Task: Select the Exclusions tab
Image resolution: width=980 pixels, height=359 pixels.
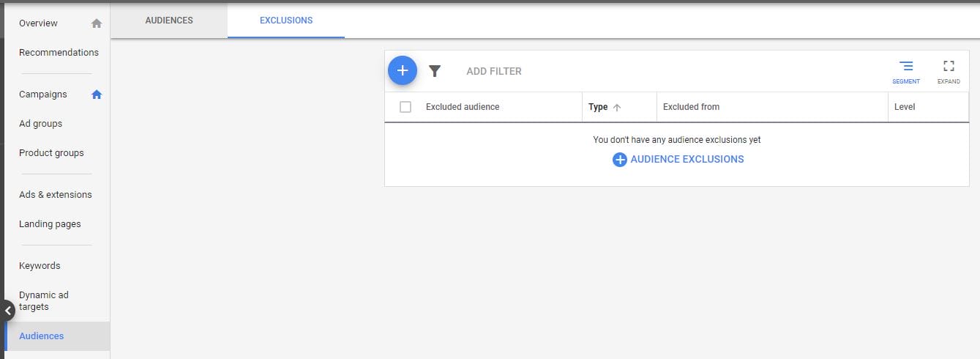Action: pos(286,21)
